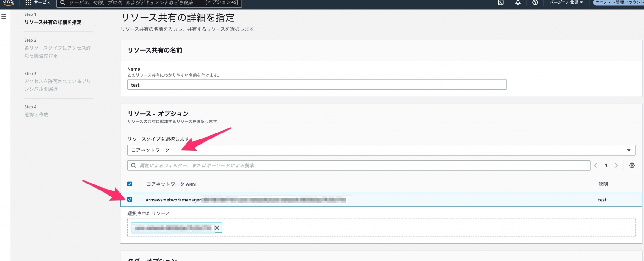Open the resource type dropdown
Screen dimensions: 644x261
point(381,150)
